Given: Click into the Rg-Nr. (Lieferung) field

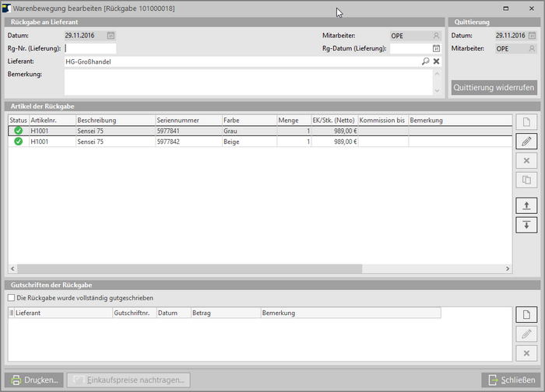Looking at the screenshot, I should point(90,48).
